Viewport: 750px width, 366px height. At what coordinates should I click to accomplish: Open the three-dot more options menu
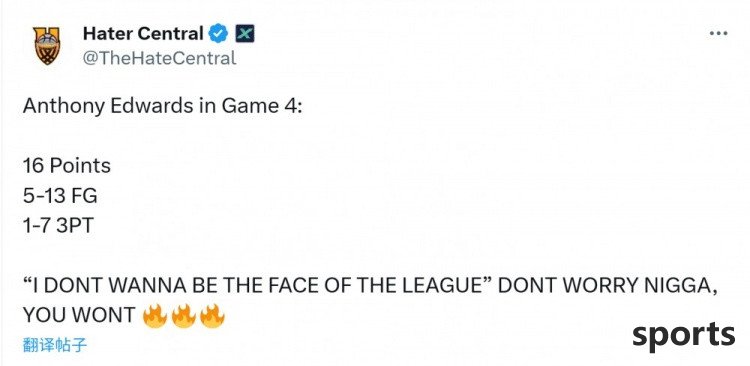click(x=718, y=33)
